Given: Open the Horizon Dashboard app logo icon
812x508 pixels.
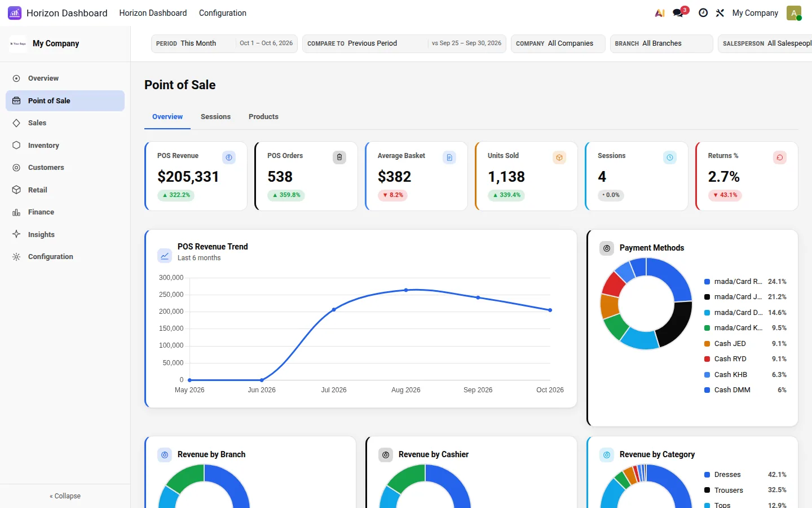Looking at the screenshot, I should click(15, 13).
